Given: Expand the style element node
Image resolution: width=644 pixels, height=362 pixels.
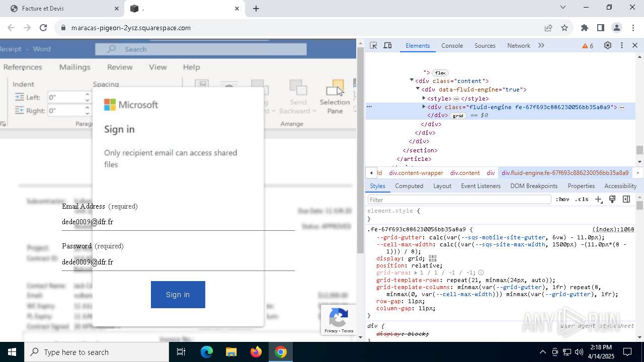Looking at the screenshot, I should click(424, 98).
